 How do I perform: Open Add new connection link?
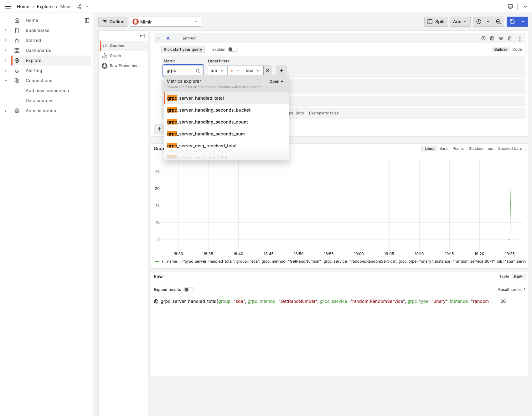(x=47, y=91)
